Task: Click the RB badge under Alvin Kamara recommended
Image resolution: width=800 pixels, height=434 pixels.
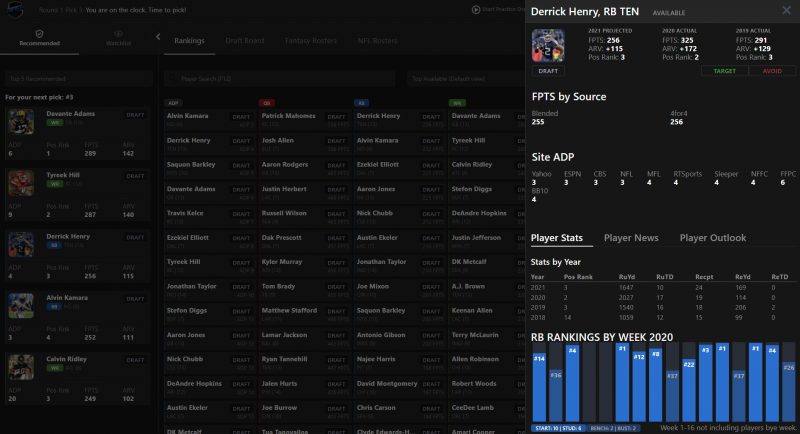Action: click(x=54, y=307)
